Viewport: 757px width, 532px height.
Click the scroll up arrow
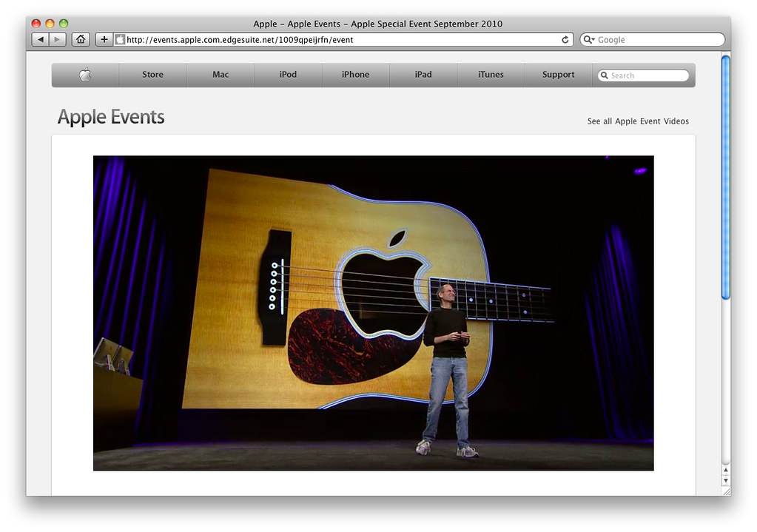point(726,470)
